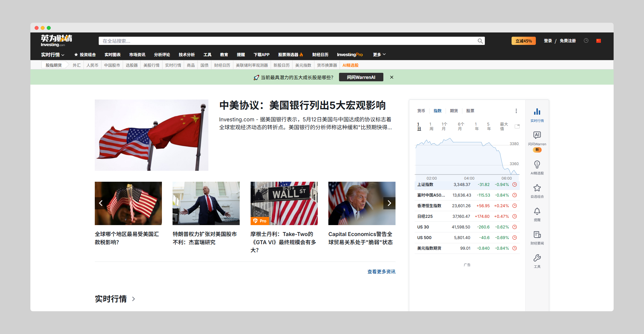Viewport: 644px width, 334px height.
Task: Click the 问问WarrenAI banner button
Action: (361, 77)
